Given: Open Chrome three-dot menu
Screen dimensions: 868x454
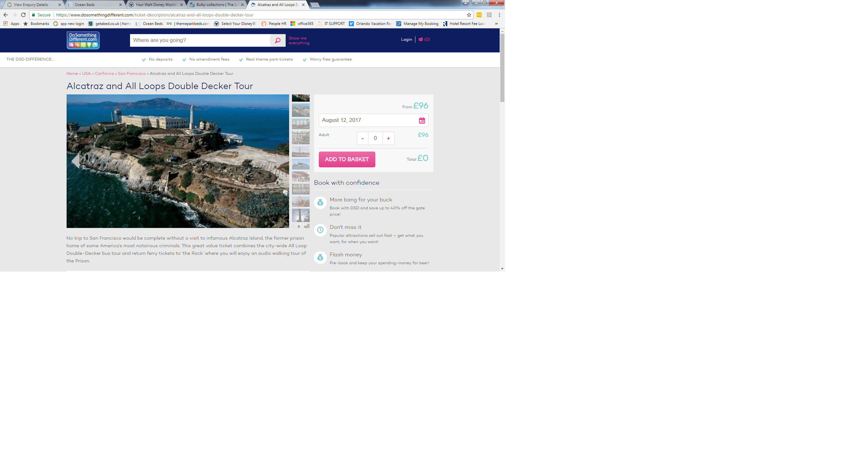Looking at the screenshot, I should (499, 15).
